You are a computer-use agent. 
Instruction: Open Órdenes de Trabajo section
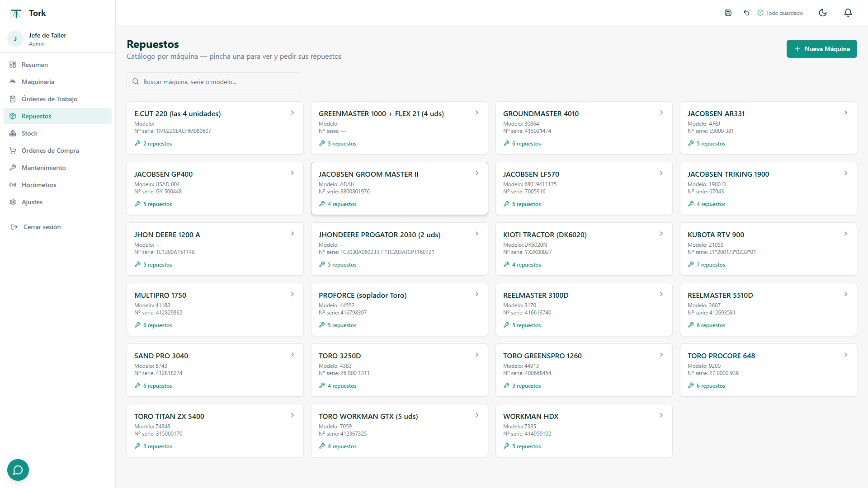(x=57, y=99)
